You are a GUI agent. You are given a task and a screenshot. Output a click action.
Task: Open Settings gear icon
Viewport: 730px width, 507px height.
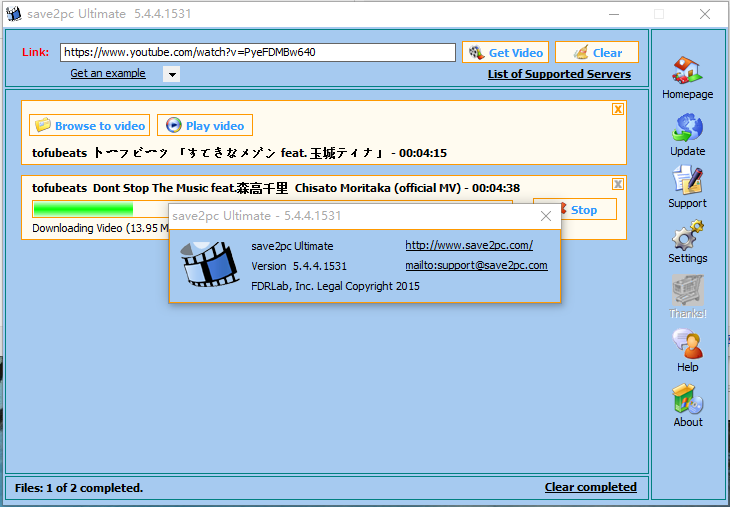pyautogui.click(x=687, y=236)
